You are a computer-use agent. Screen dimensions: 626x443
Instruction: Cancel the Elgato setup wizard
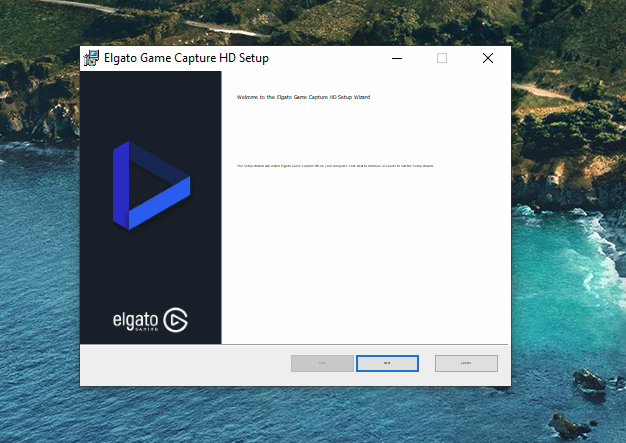(x=466, y=363)
